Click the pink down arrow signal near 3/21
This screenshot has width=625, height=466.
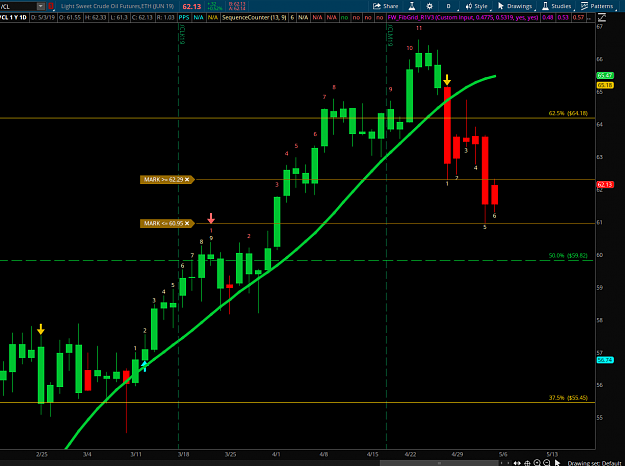[x=211, y=218]
